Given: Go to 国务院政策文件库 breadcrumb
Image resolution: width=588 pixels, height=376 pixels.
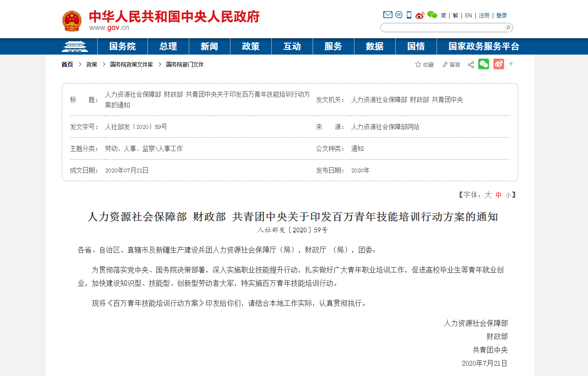Looking at the screenshot, I should pyautogui.click(x=131, y=64).
